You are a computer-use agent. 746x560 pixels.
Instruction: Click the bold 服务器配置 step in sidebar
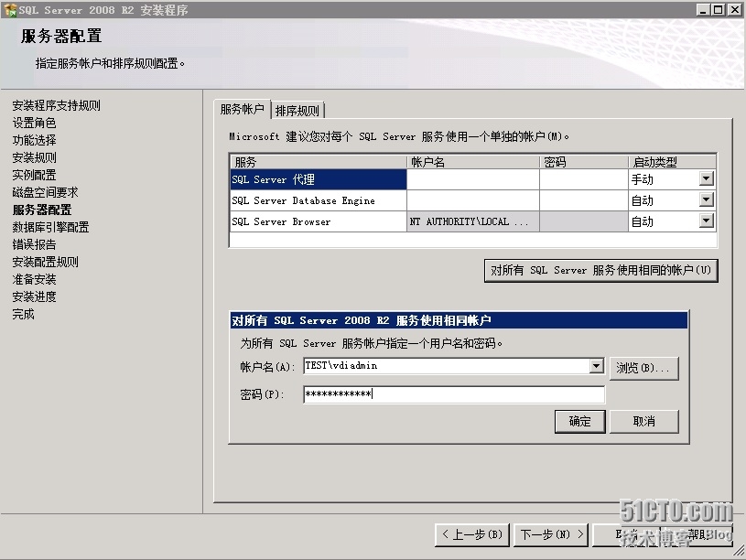(42, 210)
